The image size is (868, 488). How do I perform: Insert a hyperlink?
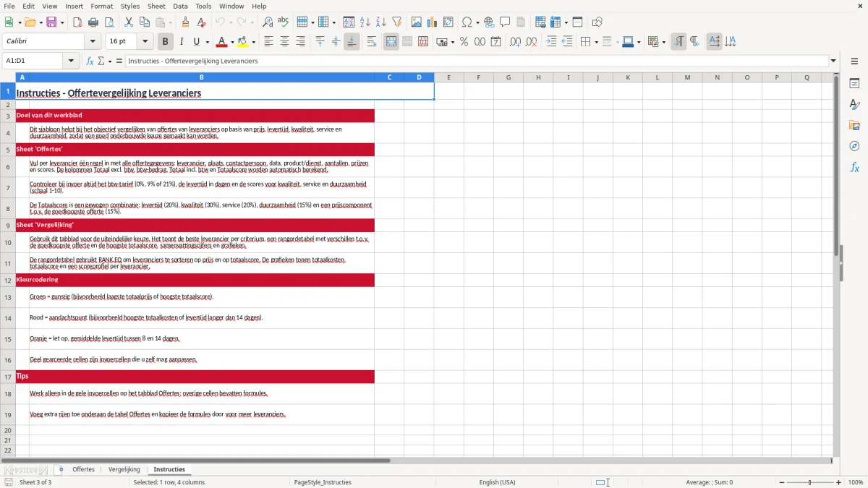click(x=489, y=22)
